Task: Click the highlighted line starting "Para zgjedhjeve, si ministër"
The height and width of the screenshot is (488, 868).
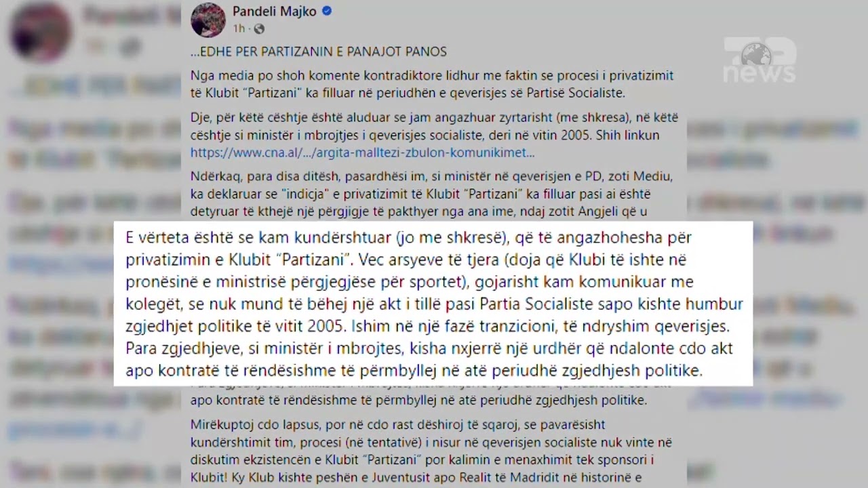Action: (x=429, y=348)
